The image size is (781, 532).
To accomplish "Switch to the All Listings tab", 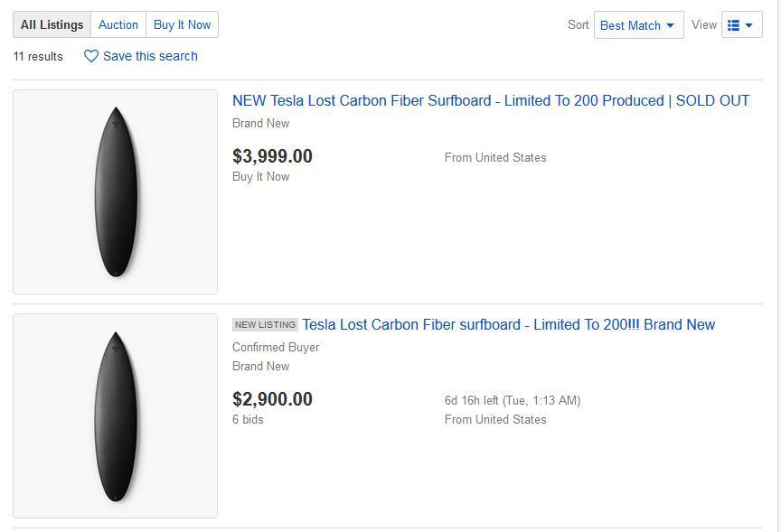I will click(52, 24).
